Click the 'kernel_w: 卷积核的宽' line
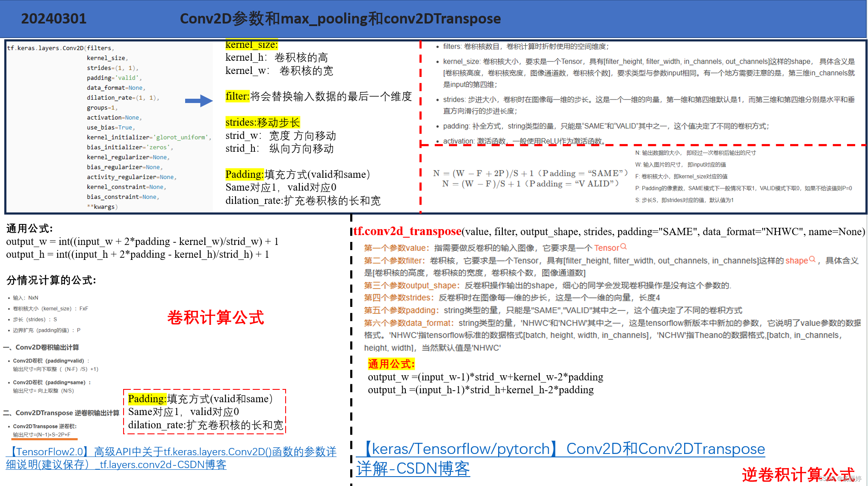The width and height of the screenshot is (868, 486). click(x=279, y=71)
